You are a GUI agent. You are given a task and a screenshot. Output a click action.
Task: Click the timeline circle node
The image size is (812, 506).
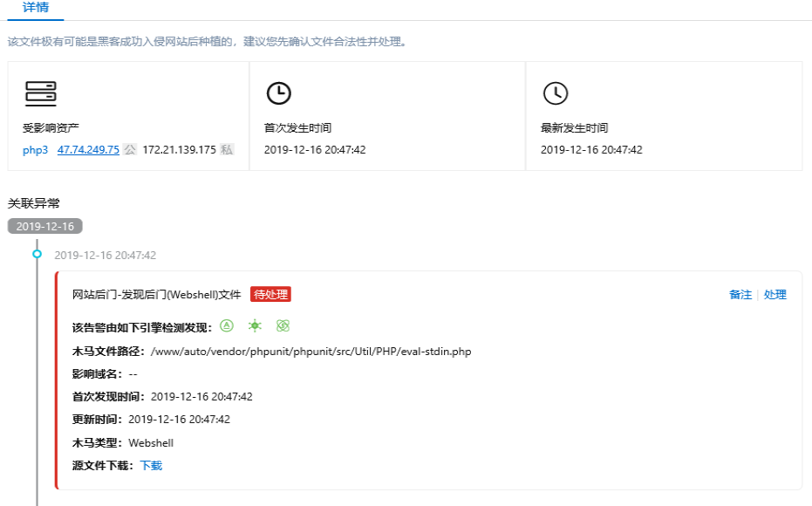37,255
